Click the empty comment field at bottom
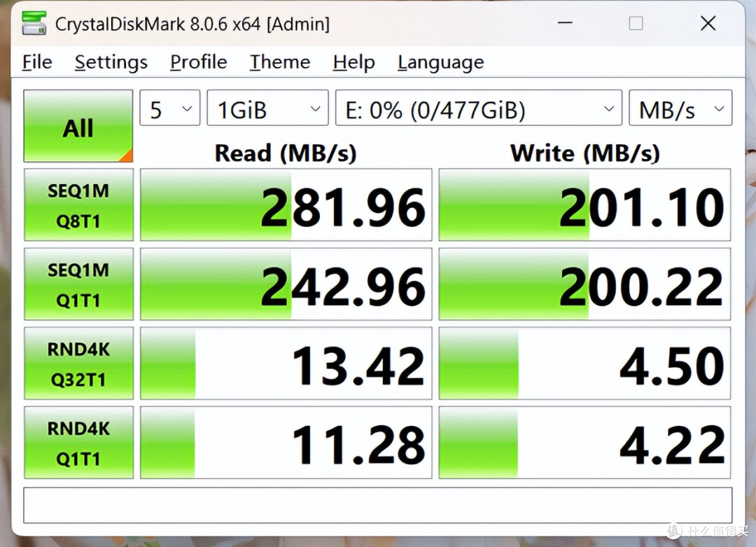 [377, 505]
